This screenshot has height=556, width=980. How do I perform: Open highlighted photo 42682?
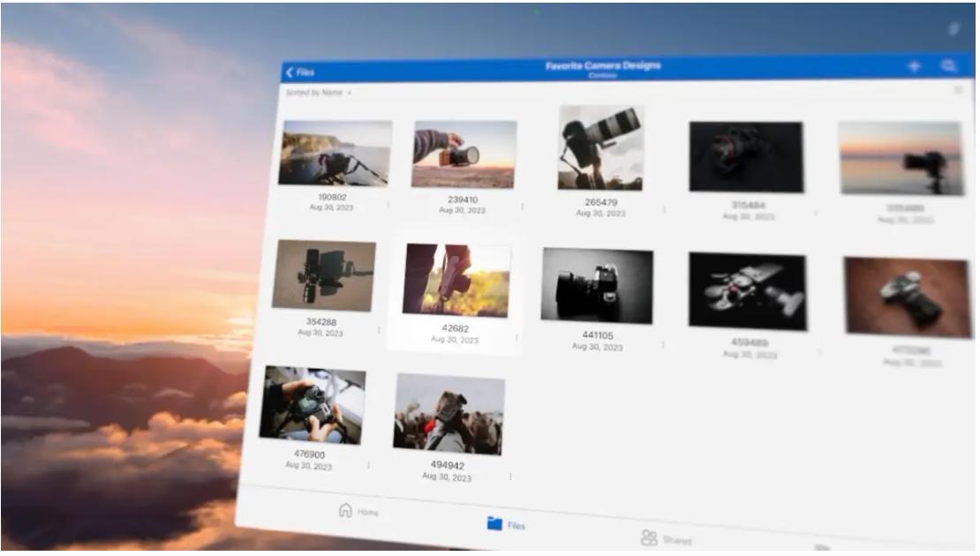tap(456, 280)
